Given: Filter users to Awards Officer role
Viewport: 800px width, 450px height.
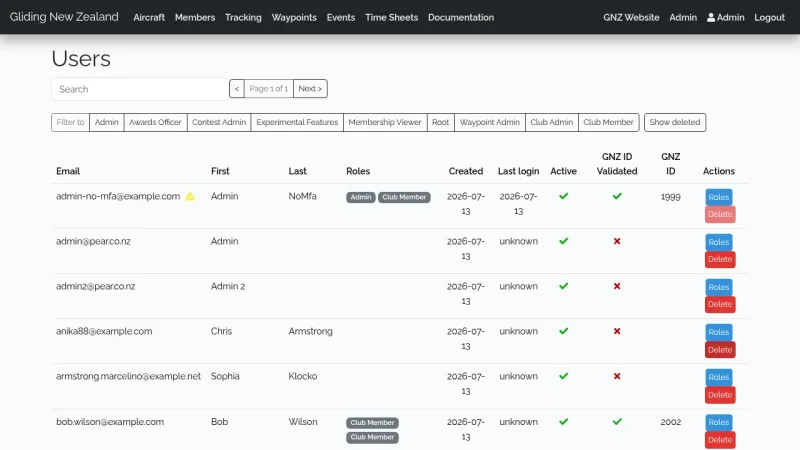Looking at the screenshot, I should (155, 122).
